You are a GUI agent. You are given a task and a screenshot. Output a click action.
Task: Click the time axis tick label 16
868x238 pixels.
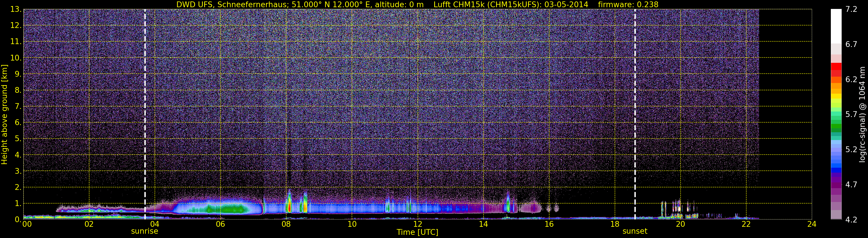[549, 224]
